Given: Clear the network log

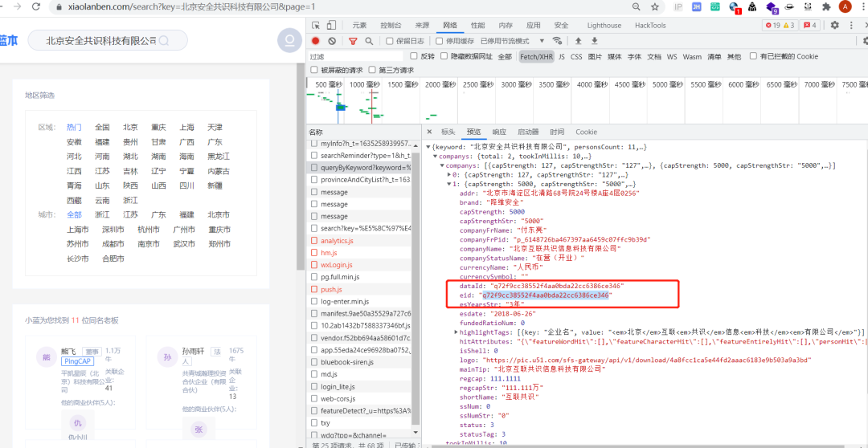Looking at the screenshot, I should click(332, 41).
